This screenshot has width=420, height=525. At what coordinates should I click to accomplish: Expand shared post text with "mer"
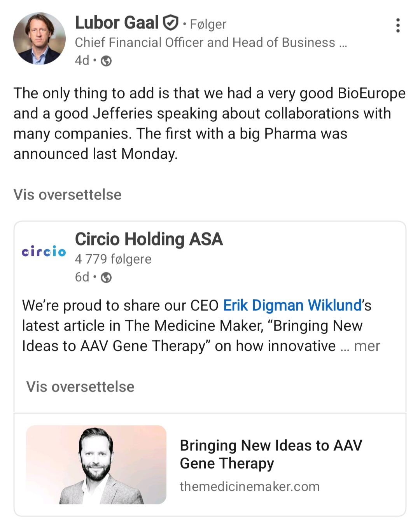coord(367,346)
